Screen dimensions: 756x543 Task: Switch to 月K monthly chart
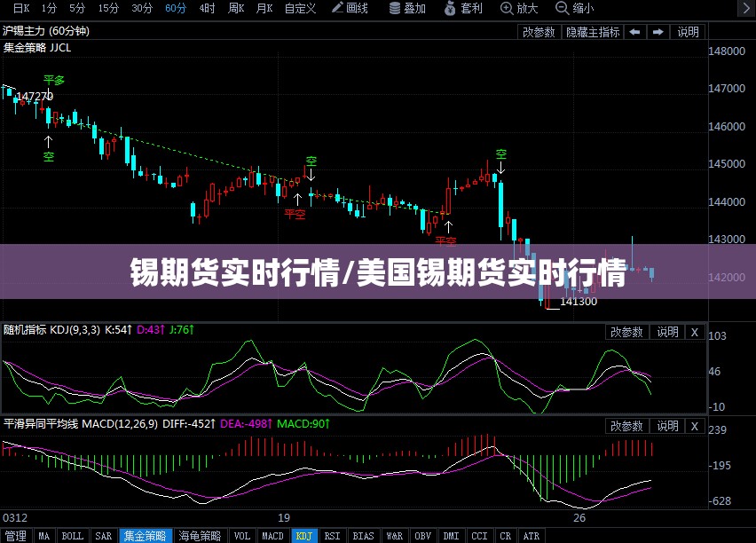click(x=264, y=8)
